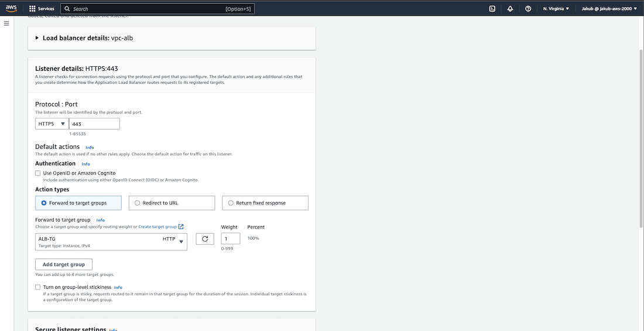Open the N. Virginia region menu
The height and width of the screenshot is (331, 644).
[x=556, y=9]
